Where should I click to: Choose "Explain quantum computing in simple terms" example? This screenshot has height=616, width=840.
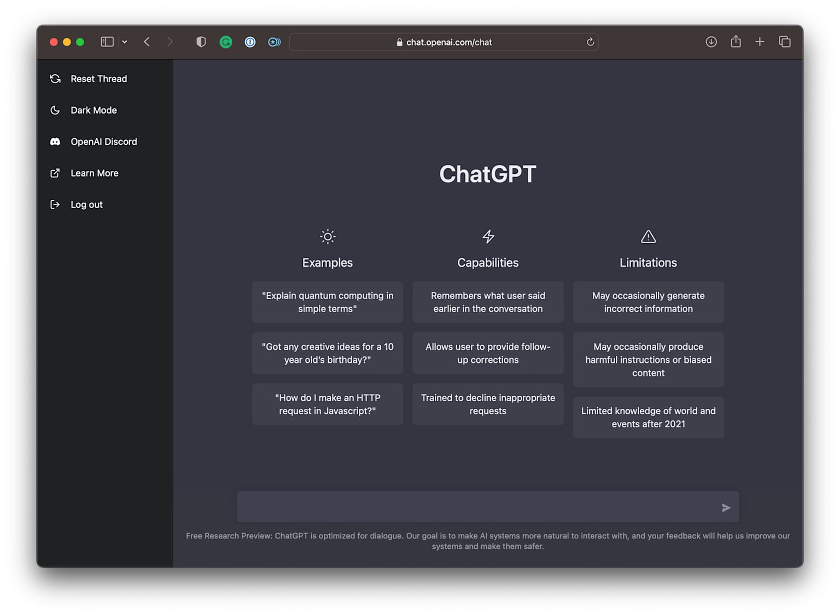tap(328, 302)
